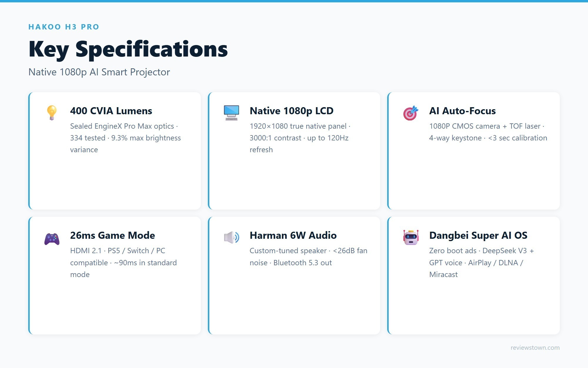
Task: Click the robot face icon
Action: pyautogui.click(x=411, y=237)
